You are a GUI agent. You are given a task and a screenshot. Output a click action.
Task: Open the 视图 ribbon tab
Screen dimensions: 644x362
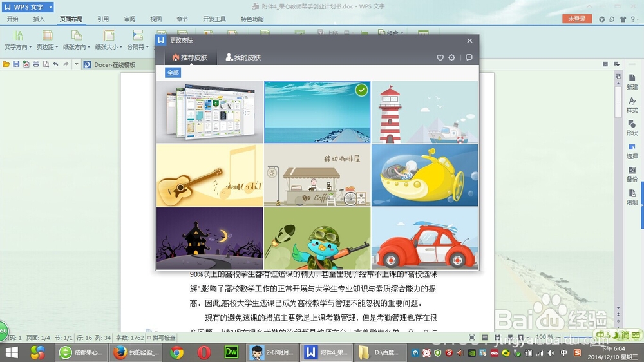pos(156,19)
